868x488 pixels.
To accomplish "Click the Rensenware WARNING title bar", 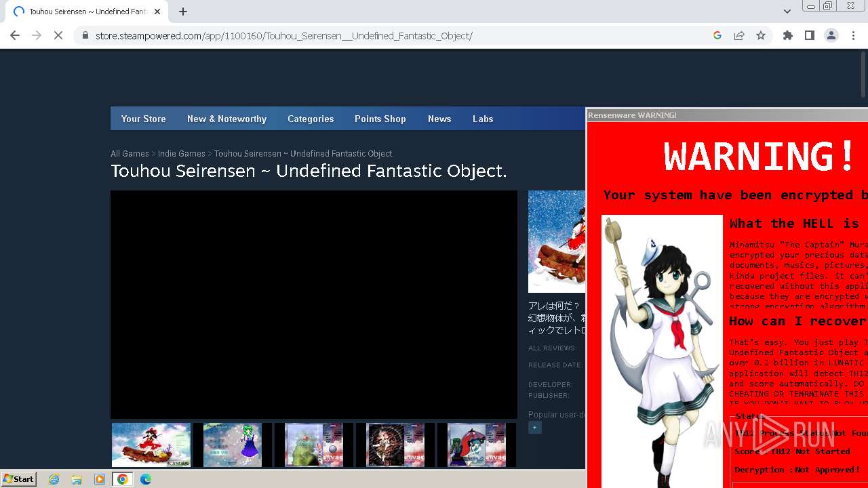I will coord(727,115).
